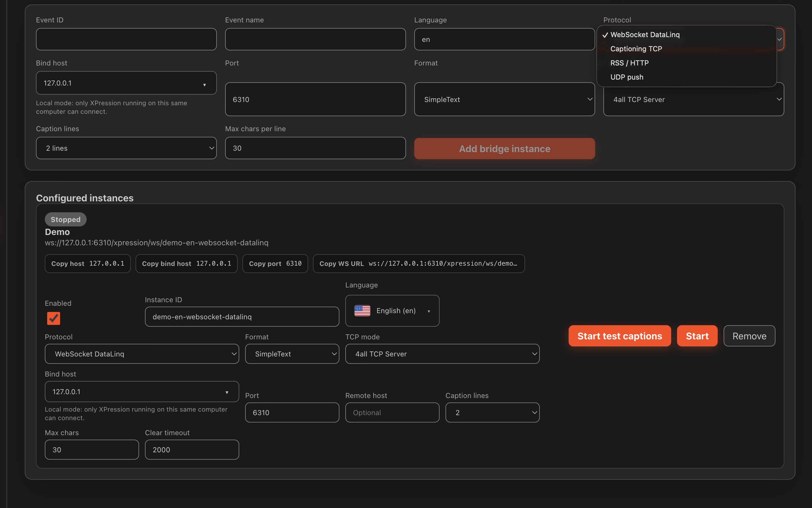
Task: Open the English (en) language dropdown
Action: 392,311
